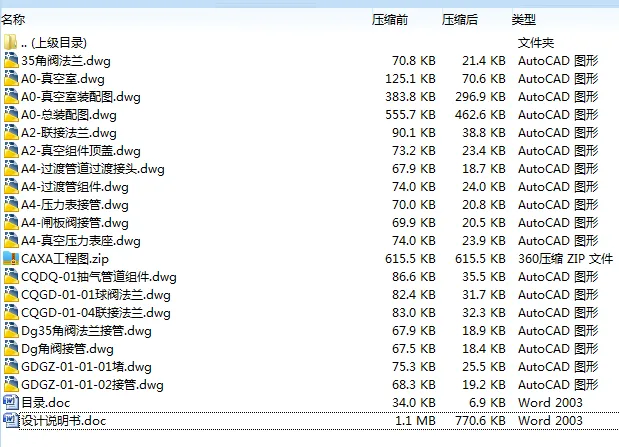Click the file name 设计说明书.doc
The image size is (619, 447).
[x=64, y=421]
